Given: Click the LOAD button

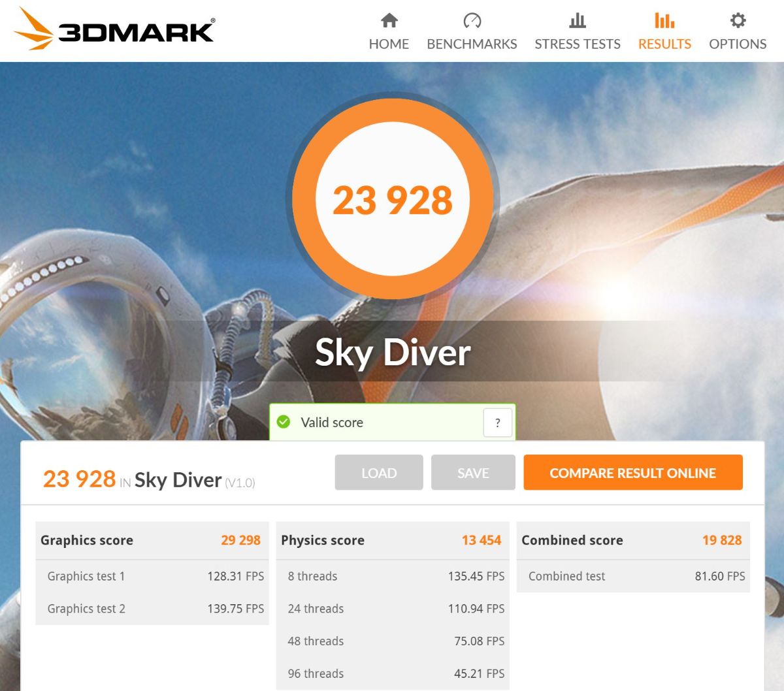Looking at the screenshot, I should point(379,473).
